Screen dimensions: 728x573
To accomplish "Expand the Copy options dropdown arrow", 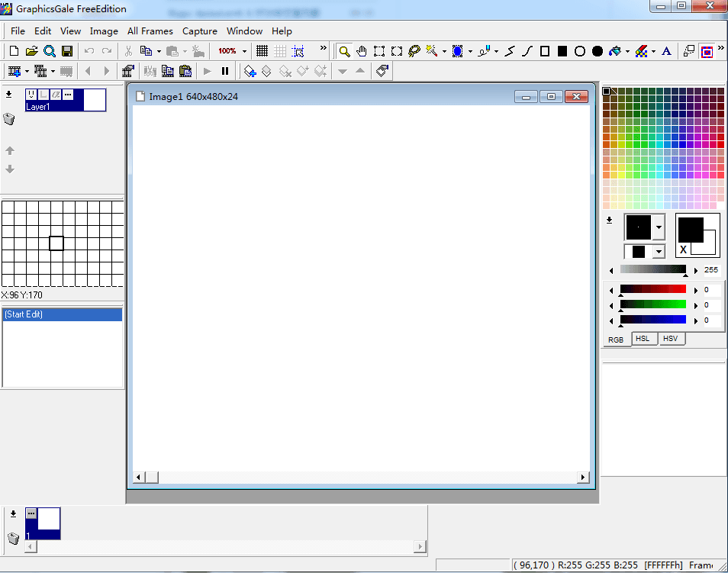I will 159,51.
